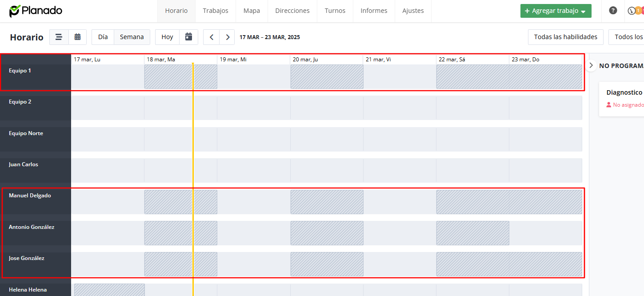
Task: Select the Juan Carlos row label
Action: tap(24, 164)
